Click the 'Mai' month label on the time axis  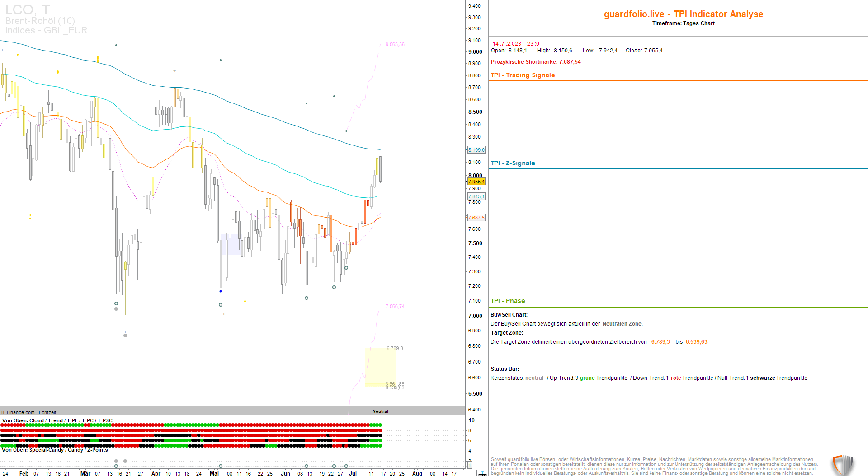214,473
